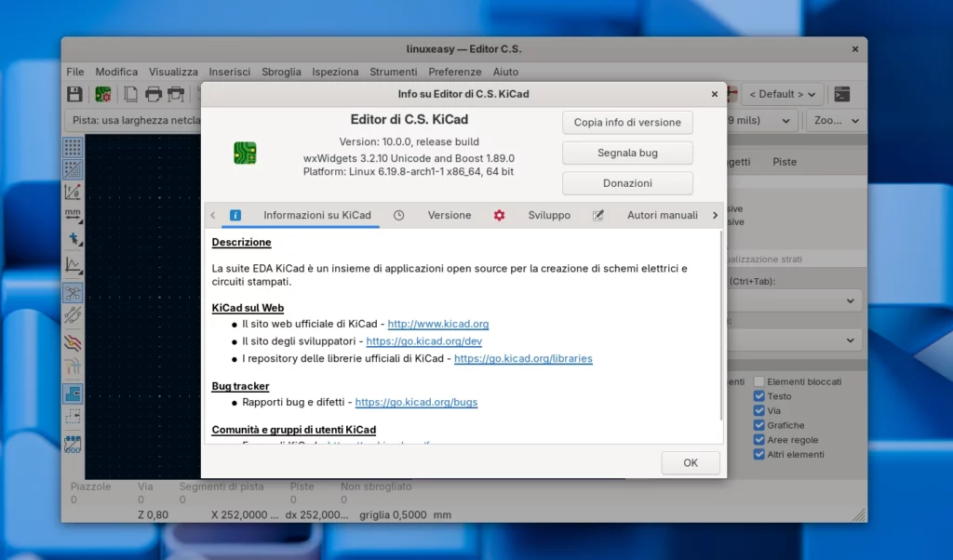Expand the Zoom dropdown
The width and height of the screenshot is (953, 560).
(836, 121)
